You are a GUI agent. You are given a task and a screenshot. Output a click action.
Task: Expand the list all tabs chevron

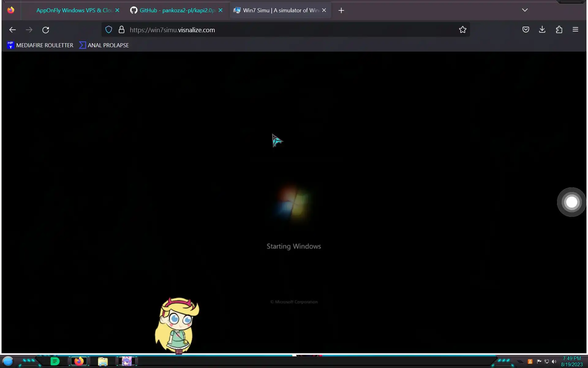click(x=525, y=10)
